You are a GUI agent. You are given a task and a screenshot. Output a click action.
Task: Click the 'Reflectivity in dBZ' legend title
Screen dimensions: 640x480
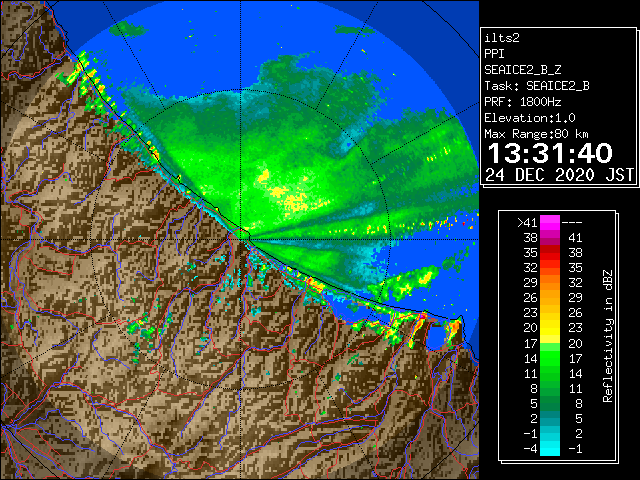tap(608, 336)
